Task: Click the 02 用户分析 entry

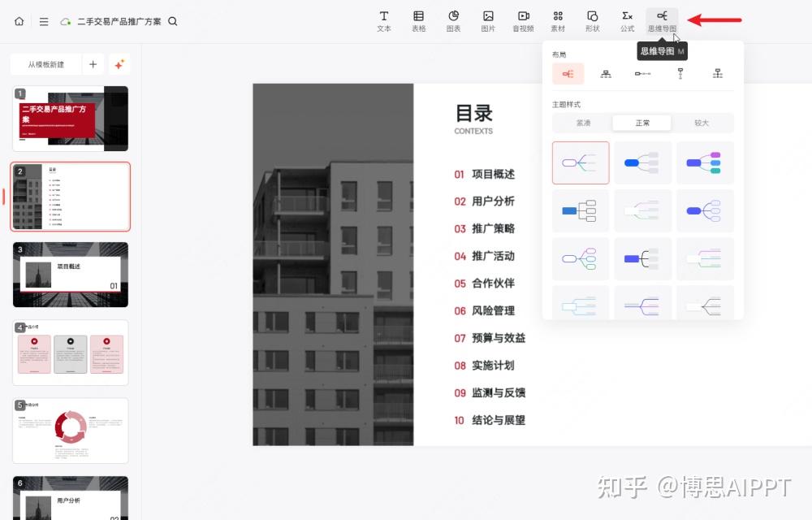Action: pyautogui.click(x=484, y=201)
